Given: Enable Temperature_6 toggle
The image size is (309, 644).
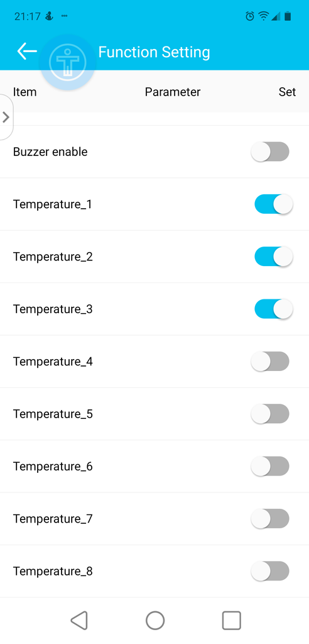Looking at the screenshot, I should coord(271,466).
